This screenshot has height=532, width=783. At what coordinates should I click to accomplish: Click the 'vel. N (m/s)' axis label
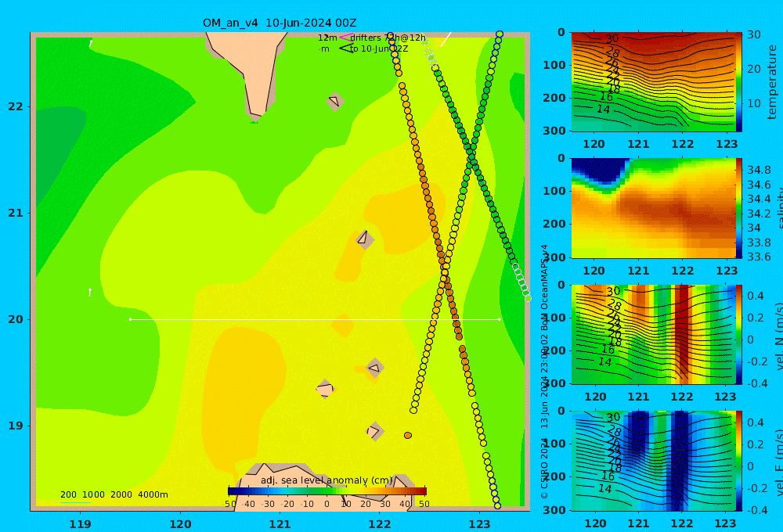(779, 334)
